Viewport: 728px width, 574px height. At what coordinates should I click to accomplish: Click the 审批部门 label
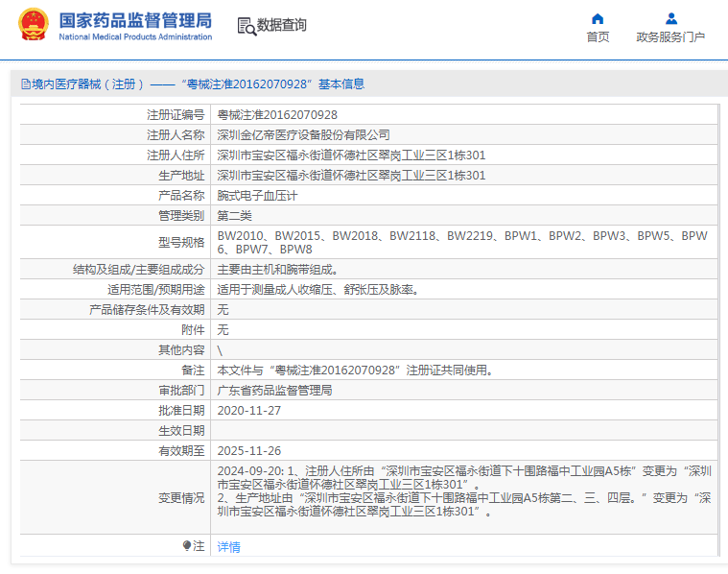click(x=181, y=391)
